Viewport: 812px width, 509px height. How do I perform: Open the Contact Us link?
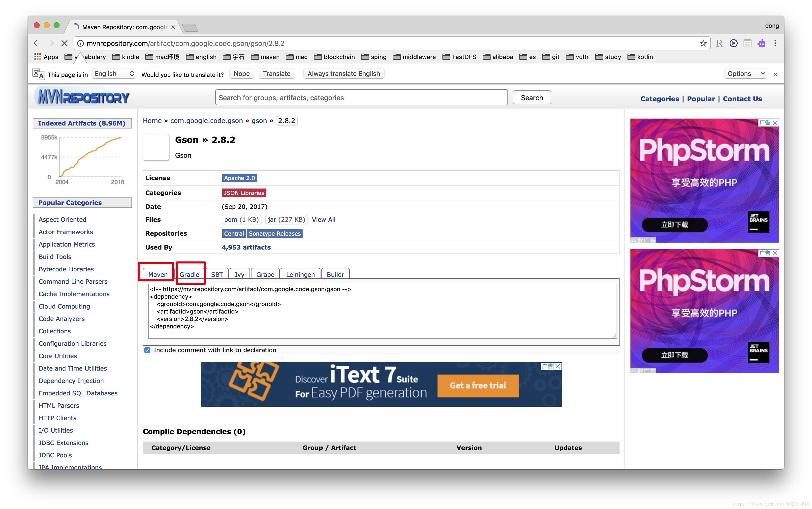pos(742,99)
